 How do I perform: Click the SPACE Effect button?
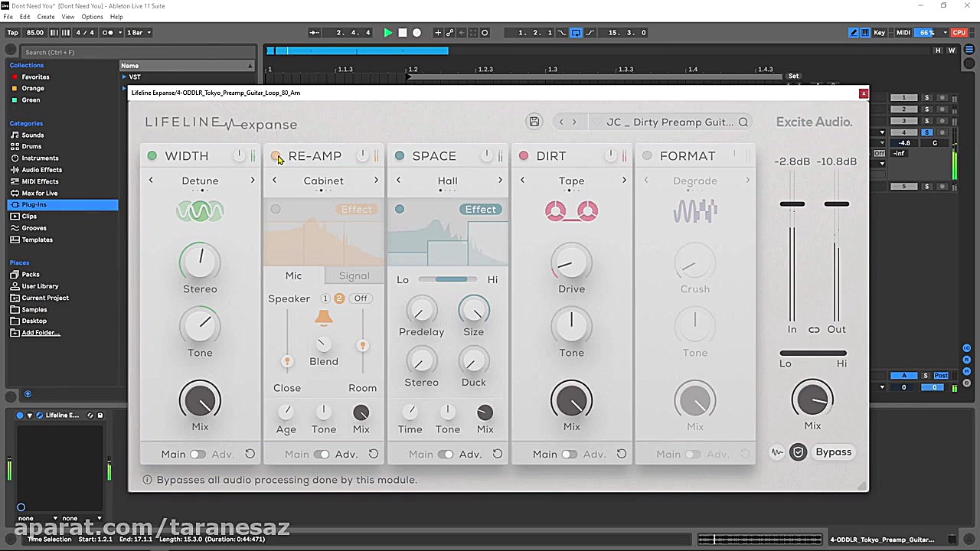[x=481, y=210]
